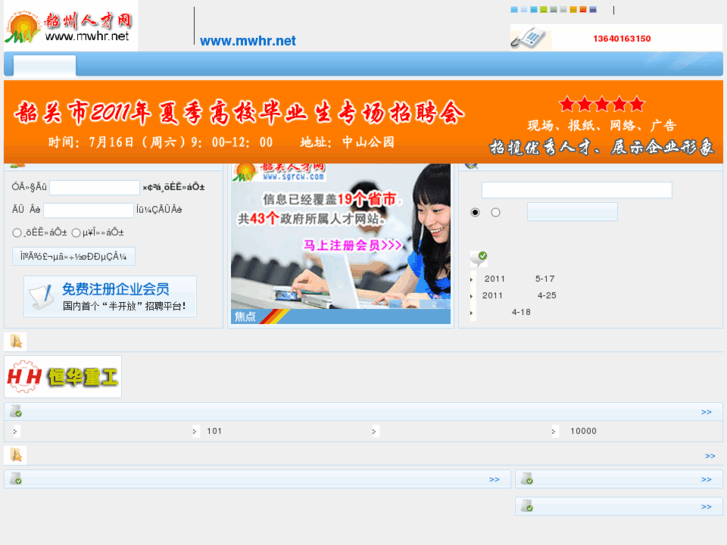The width and height of the screenshot is (727, 545).
Task: Open the focus image with smiling woman
Action: (341, 236)
